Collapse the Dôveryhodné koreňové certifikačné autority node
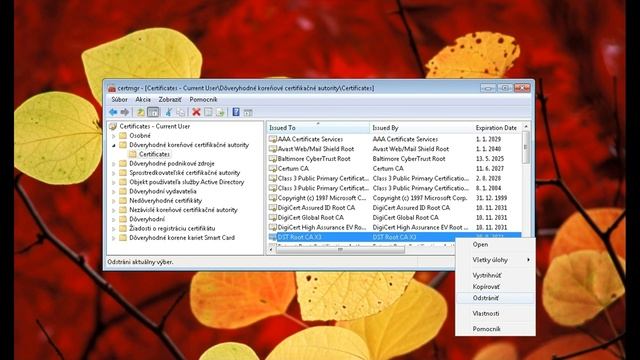The width and height of the screenshot is (640, 360). tap(114, 145)
